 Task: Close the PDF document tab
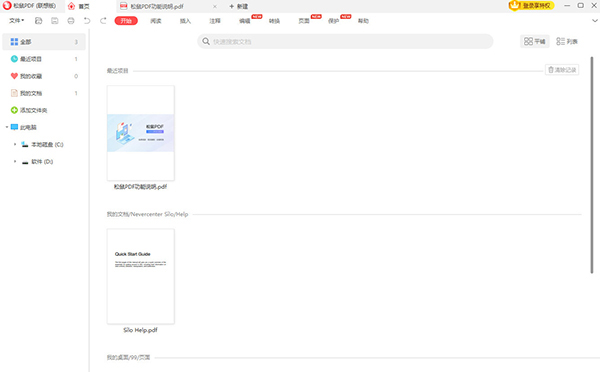coord(215,7)
